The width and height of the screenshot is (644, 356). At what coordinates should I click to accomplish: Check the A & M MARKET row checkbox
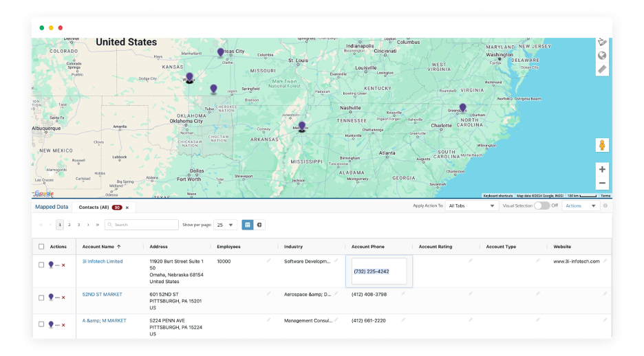coord(41,324)
